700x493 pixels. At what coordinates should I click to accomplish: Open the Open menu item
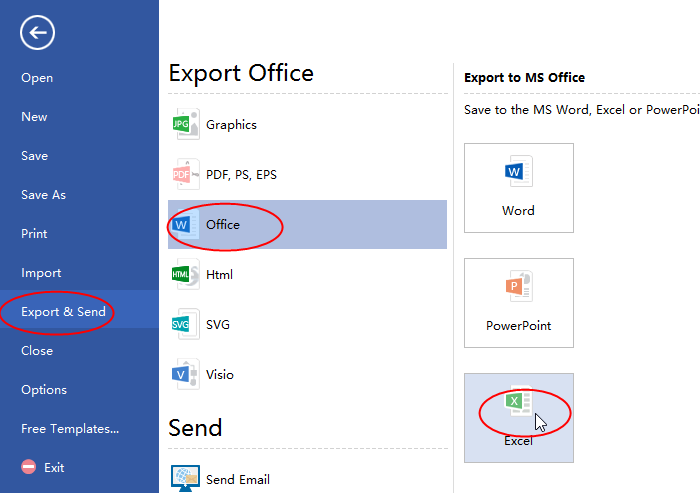click(x=37, y=78)
